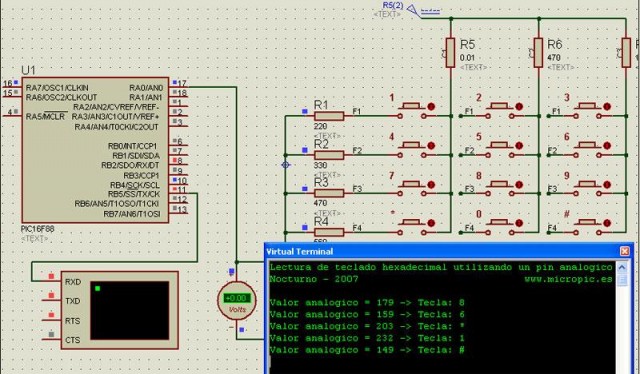Click terminal line 'Valor analogico = 159 -> Tecla: 6'
This screenshot has width=640, height=374.
367,315
